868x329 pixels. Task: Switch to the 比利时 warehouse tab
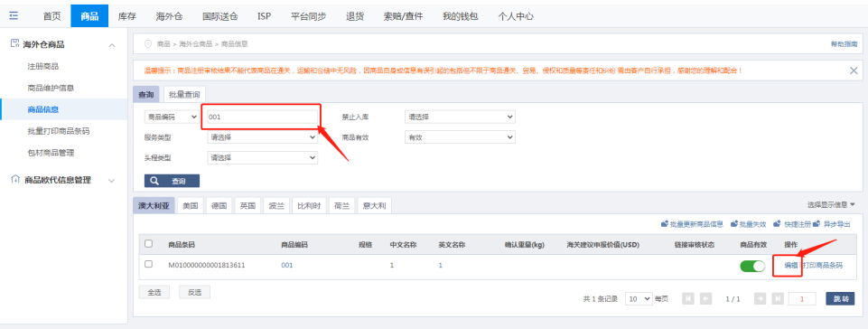(x=308, y=205)
